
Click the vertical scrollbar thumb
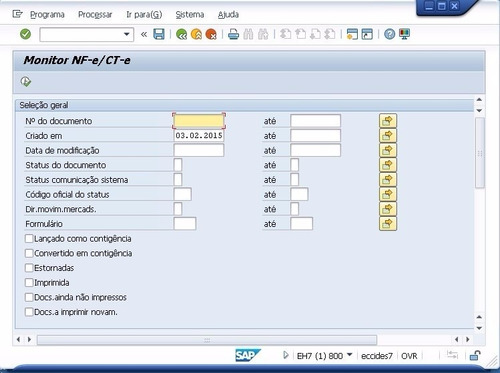click(479, 153)
